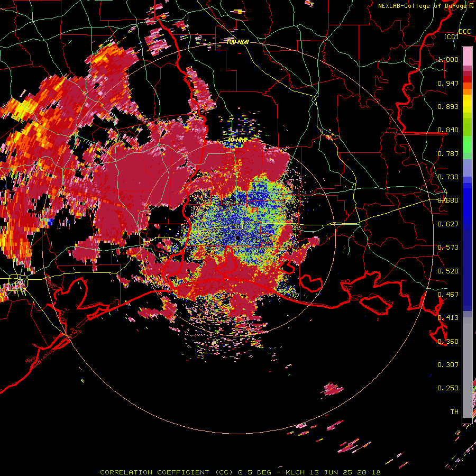Click the DCC label above color bar
Image resolution: width=476 pixels, height=476 pixels.
pyautogui.click(x=464, y=32)
